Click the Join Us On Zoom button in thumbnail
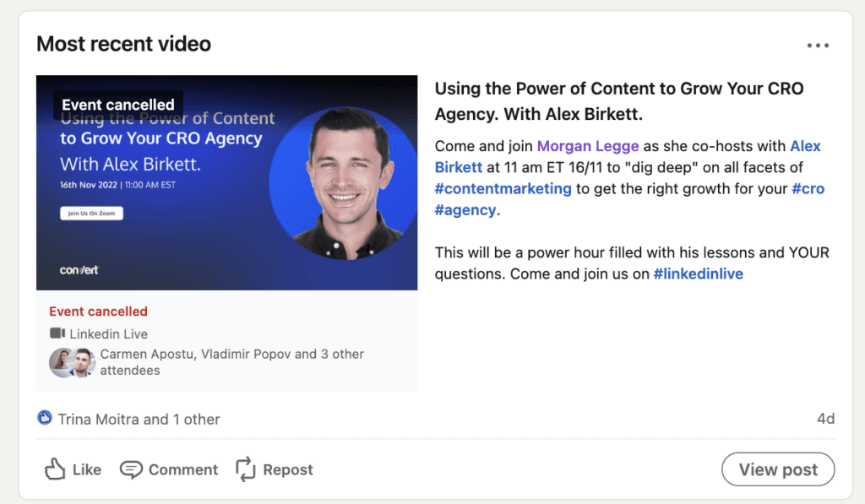The width and height of the screenshot is (865, 504). point(91,214)
